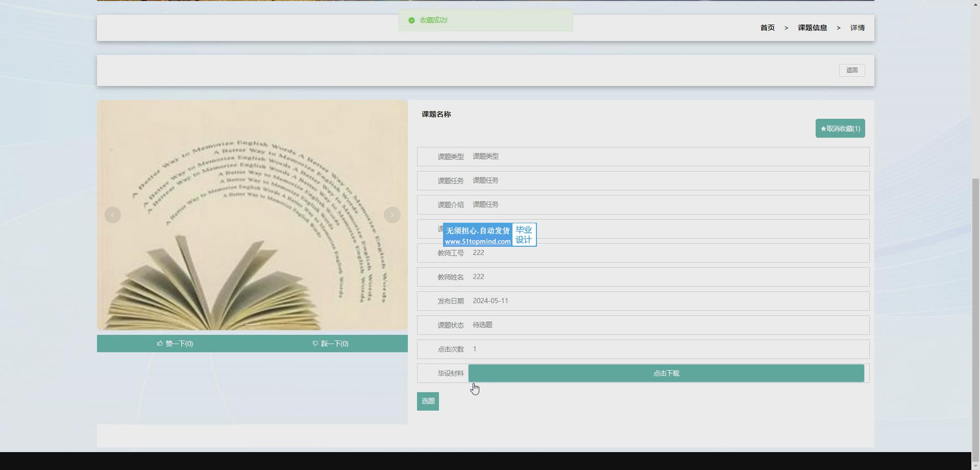Click the star 取消收藏 button
Viewport: 980px width, 470px height.
coord(840,128)
